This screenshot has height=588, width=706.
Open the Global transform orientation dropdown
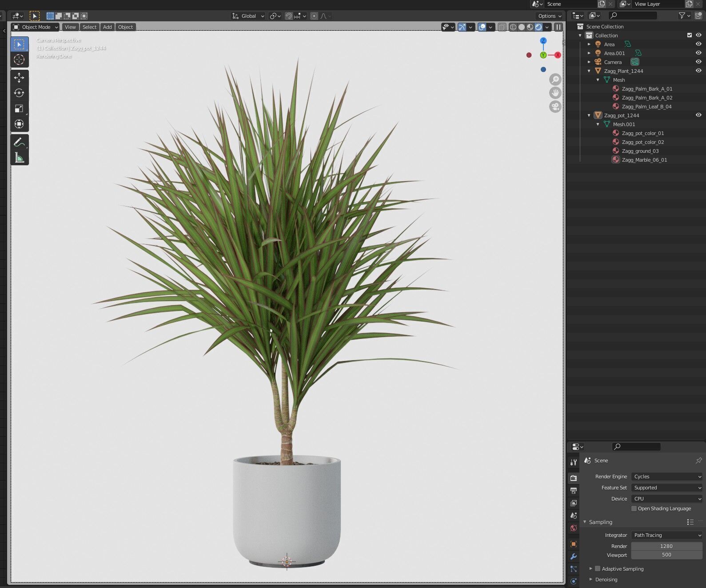click(248, 16)
